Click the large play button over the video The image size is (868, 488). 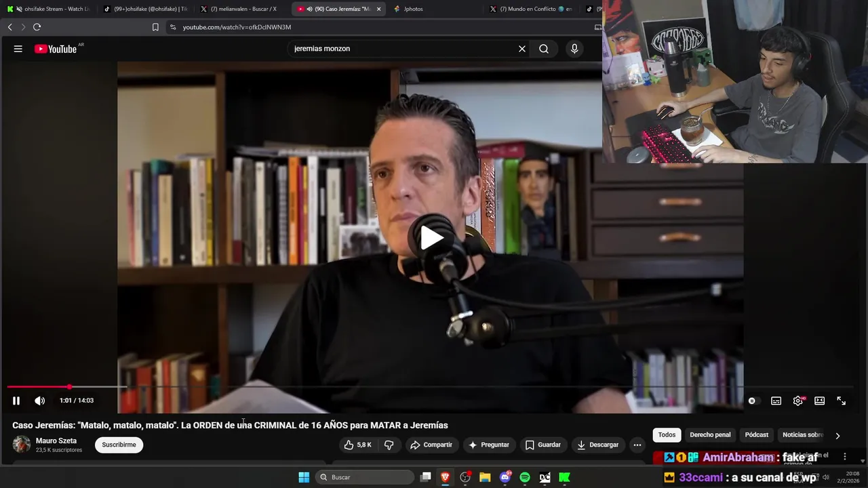(x=431, y=238)
